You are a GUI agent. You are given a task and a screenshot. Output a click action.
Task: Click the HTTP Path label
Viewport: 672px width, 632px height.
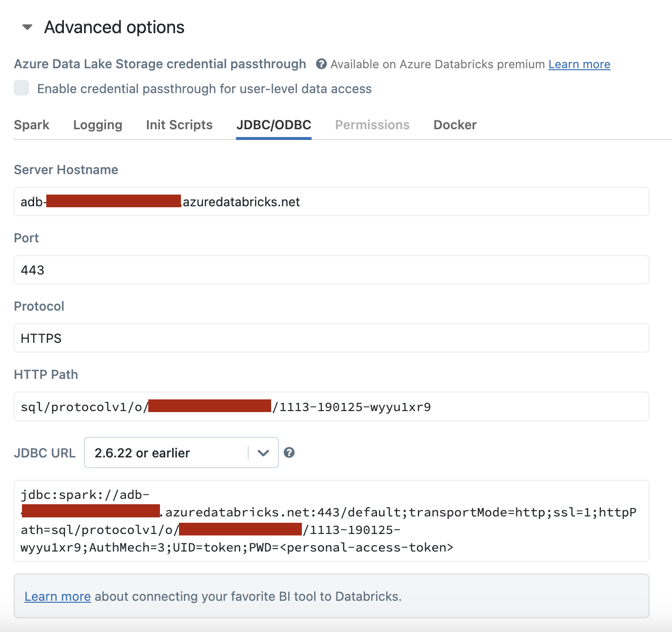click(x=46, y=375)
